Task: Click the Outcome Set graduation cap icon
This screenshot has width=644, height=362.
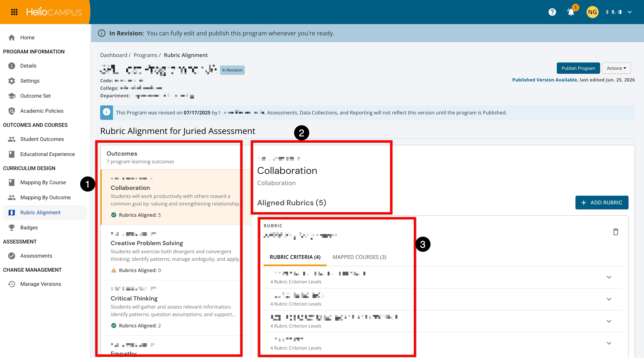Action: [11, 96]
